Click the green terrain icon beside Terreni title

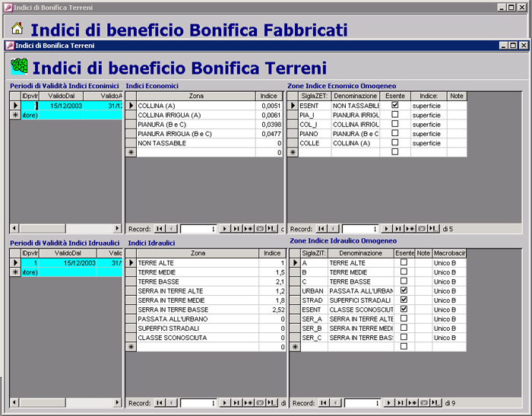(18, 67)
